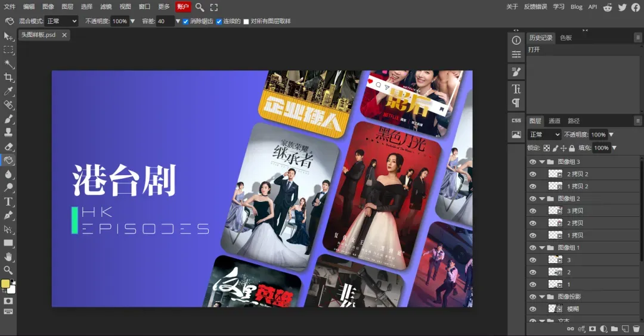Viewport: 644px width, 336px height.
Task: Switch to the 通道 tab
Action: pos(555,120)
